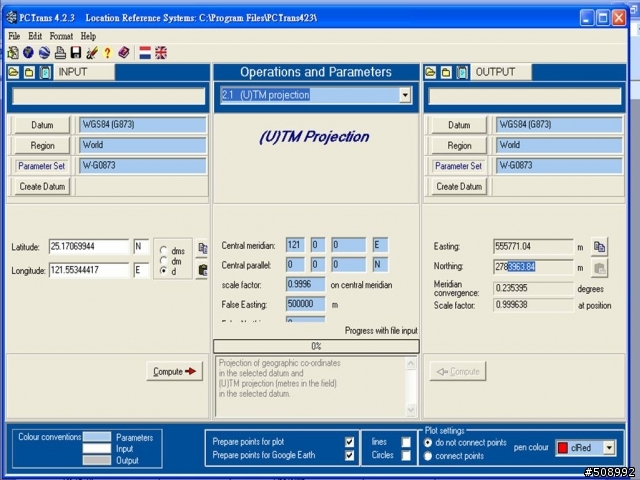Screen dimensions: 640x480
Task: Click the red pen colour swatch
Action: pyautogui.click(x=563, y=448)
